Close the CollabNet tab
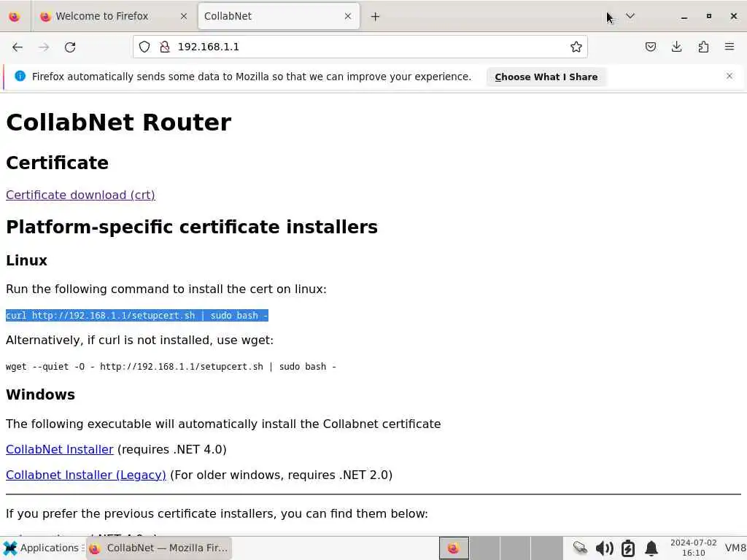Screen dimensions: 747x560 (x=348, y=16)
